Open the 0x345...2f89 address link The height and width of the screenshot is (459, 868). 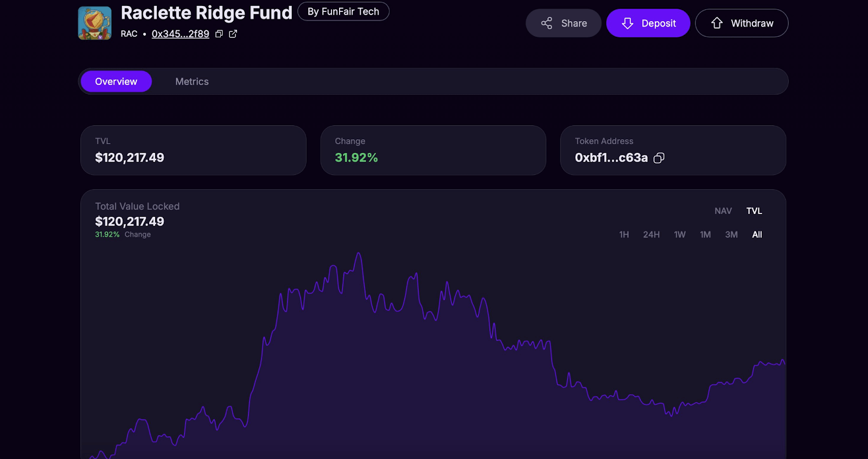coord(180,34)
